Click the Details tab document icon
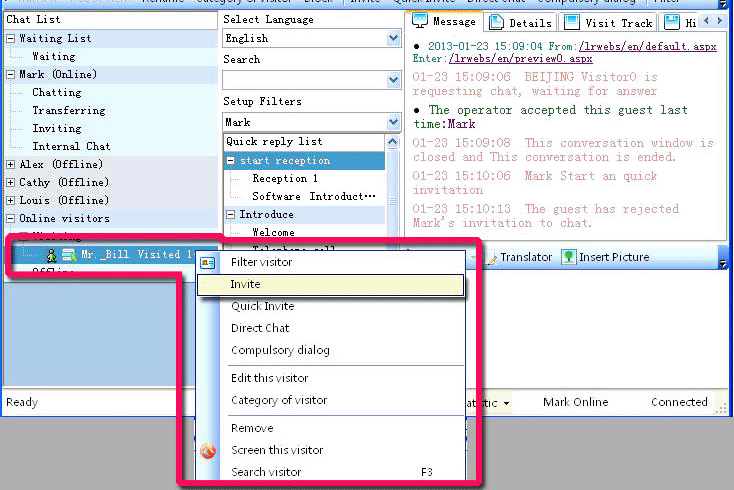Viewport: 734px width, 490px height. coord(496,22)
